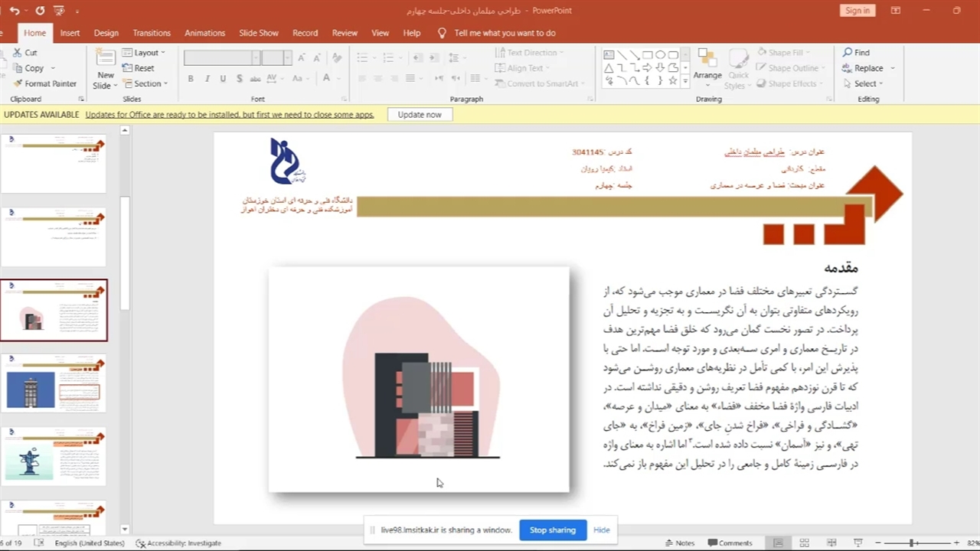Open the Find tool
Viewport: 980px width, 551px height.
click(856, 53)
